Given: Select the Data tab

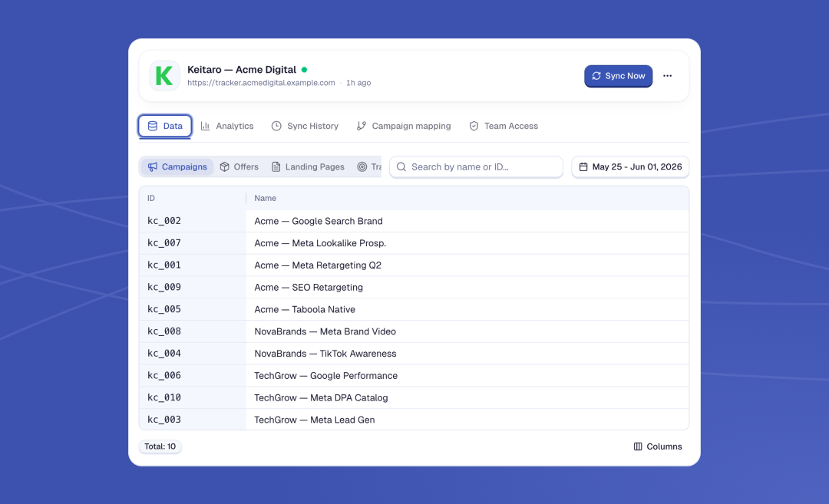Looking at the screenshot, I should pyautogui.click(x=165, y=127).
